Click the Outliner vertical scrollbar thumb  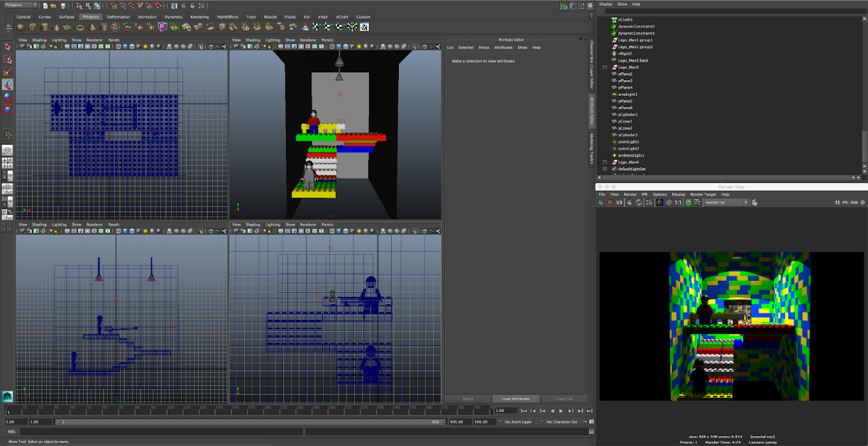point(864,146)
